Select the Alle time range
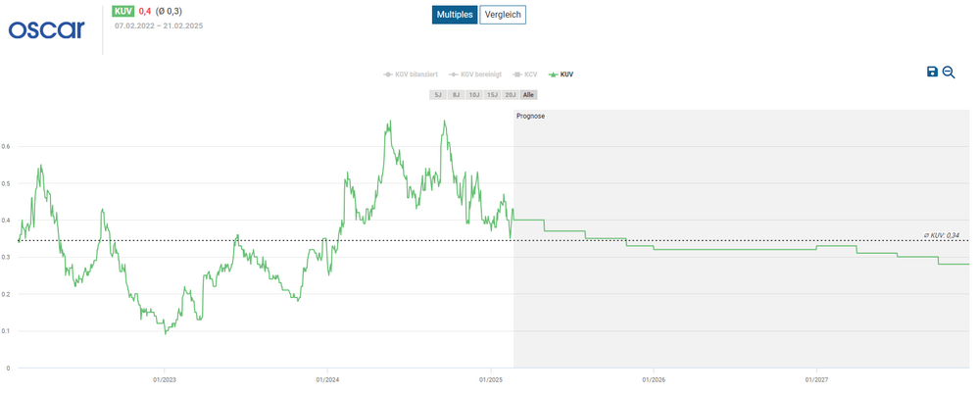 tap(529, 94)
